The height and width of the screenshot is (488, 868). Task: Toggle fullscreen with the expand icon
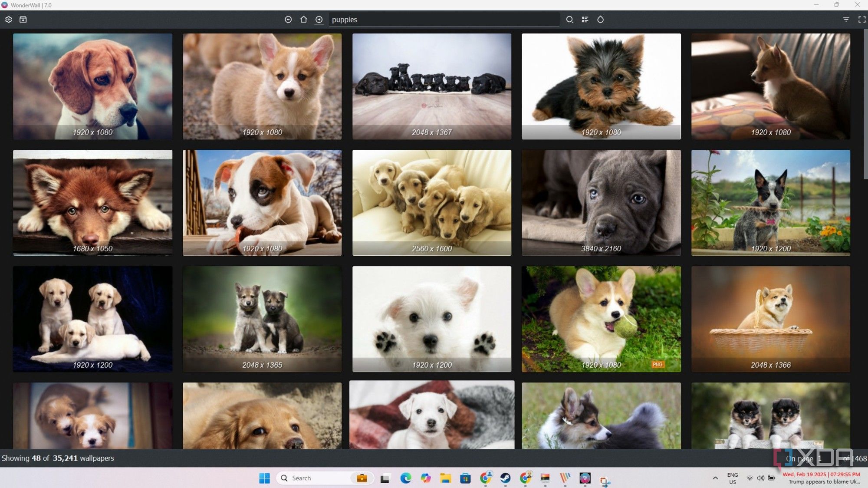tap(861, 20)
